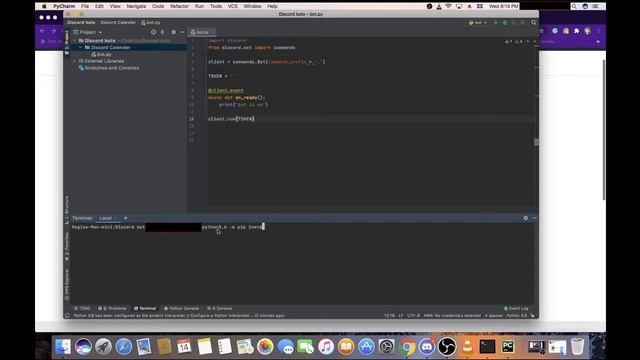This screenshot has height=360, width=640.
Task: Click the Debug bug icon
Action: (x=505, y=22)
